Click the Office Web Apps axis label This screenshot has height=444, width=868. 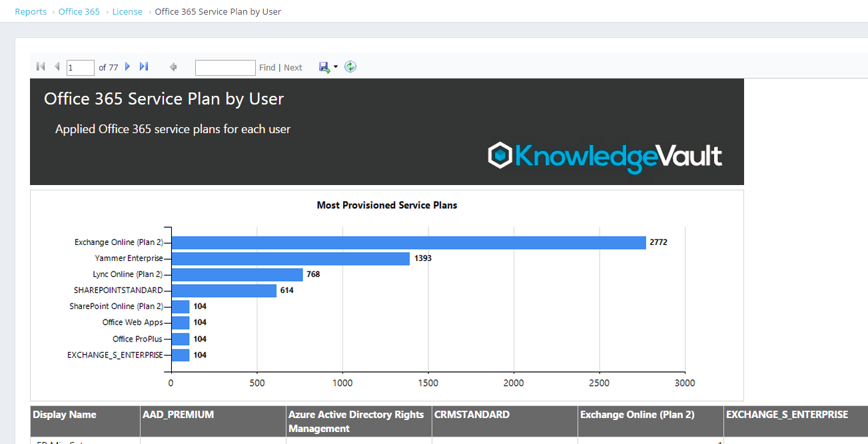(133, 322)
